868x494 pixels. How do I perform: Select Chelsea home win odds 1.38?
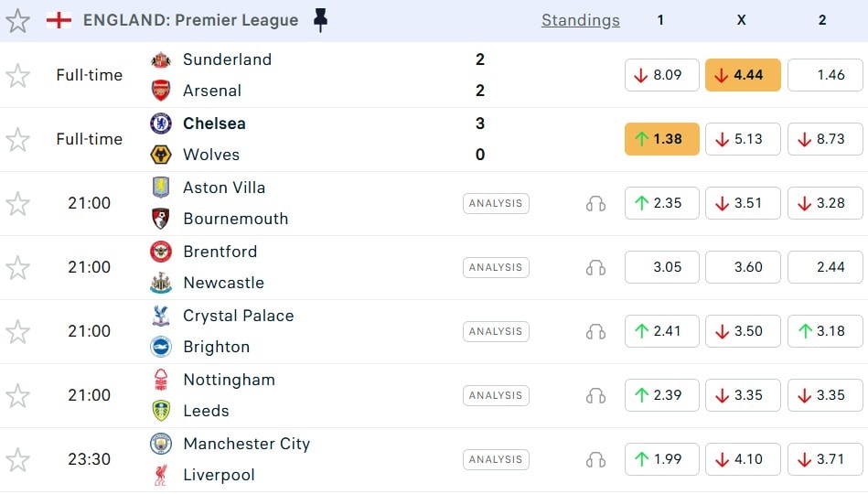pos(661,139)
